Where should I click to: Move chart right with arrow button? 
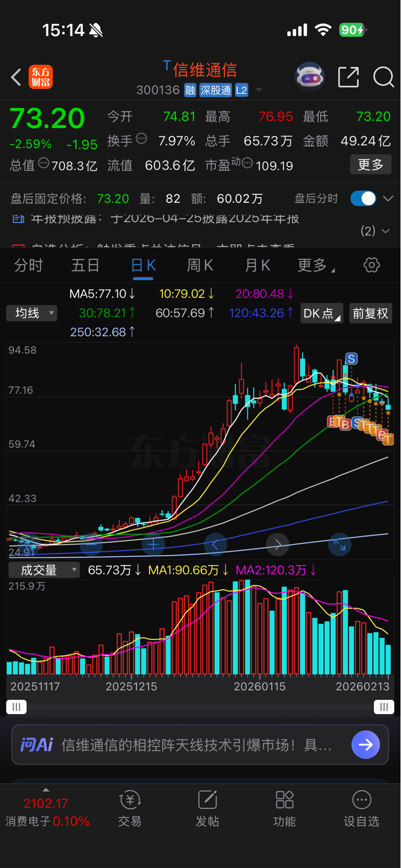point(277,545)
